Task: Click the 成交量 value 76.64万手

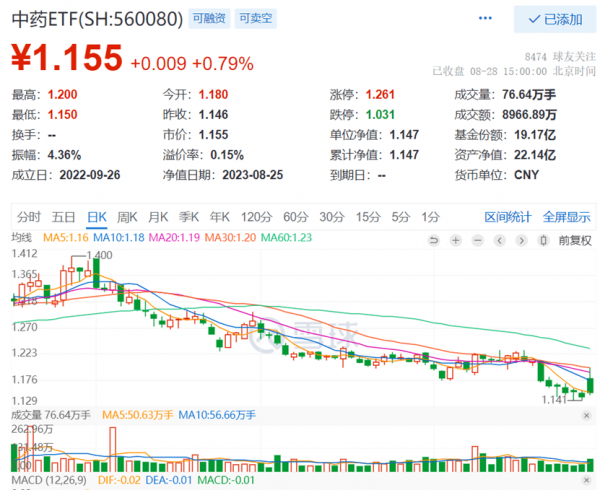Action: 529,94
